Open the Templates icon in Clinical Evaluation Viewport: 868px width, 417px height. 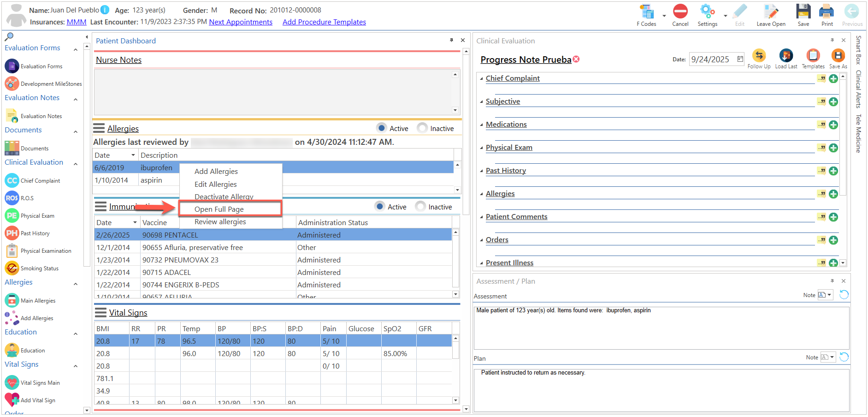click(813, 56)
